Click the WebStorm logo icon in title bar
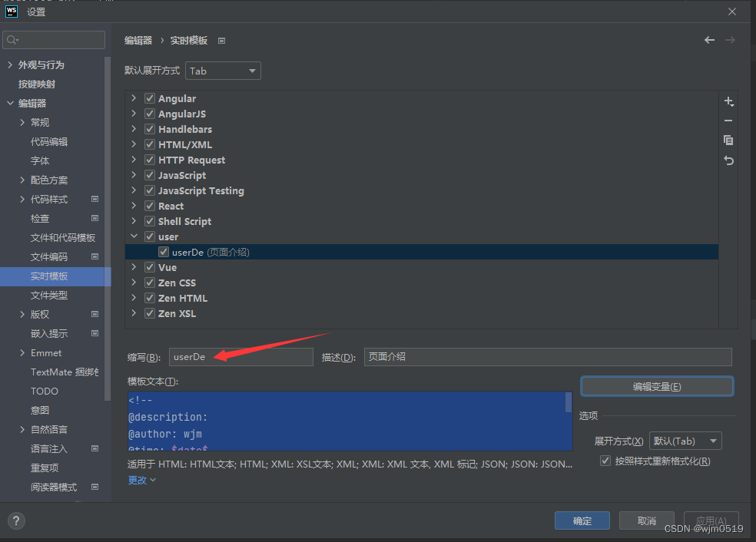 tap(12, 12)
